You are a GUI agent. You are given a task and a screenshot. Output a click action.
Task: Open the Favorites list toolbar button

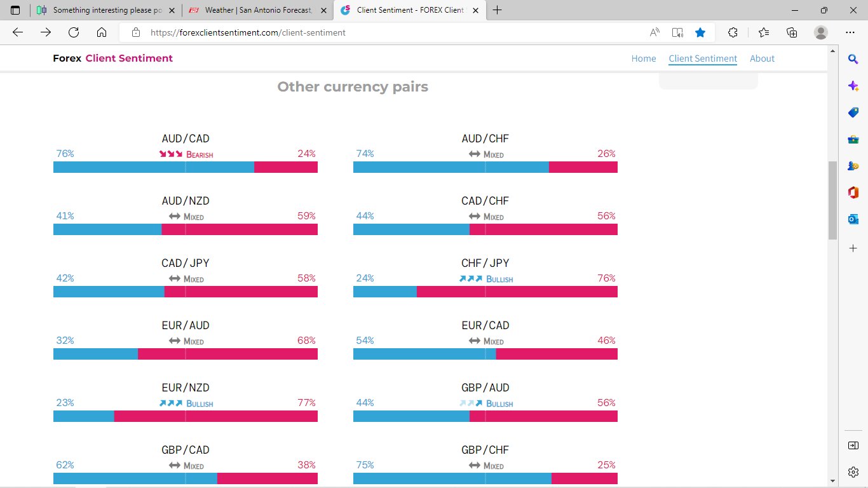pos(764,32)
